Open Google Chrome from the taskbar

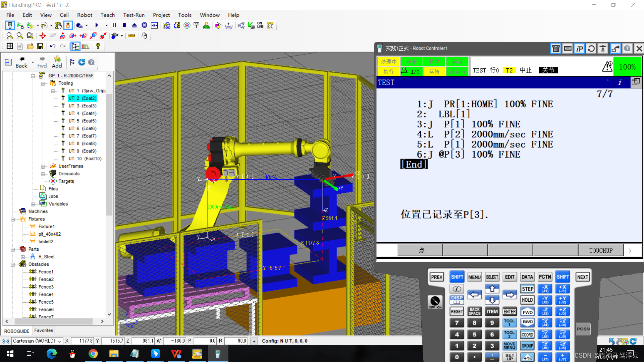click(x=93, y=354)
